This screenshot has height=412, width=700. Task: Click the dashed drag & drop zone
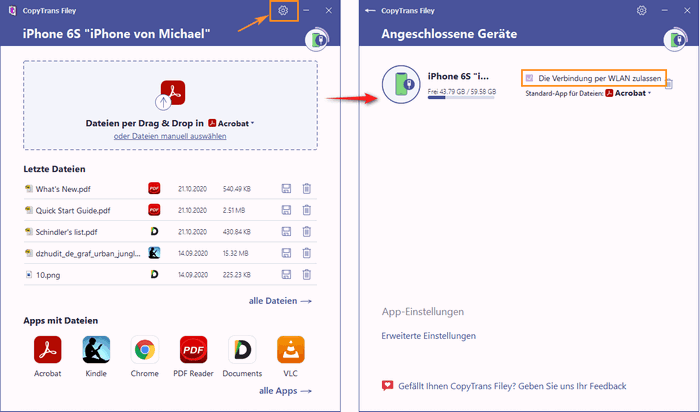[171, 105]
